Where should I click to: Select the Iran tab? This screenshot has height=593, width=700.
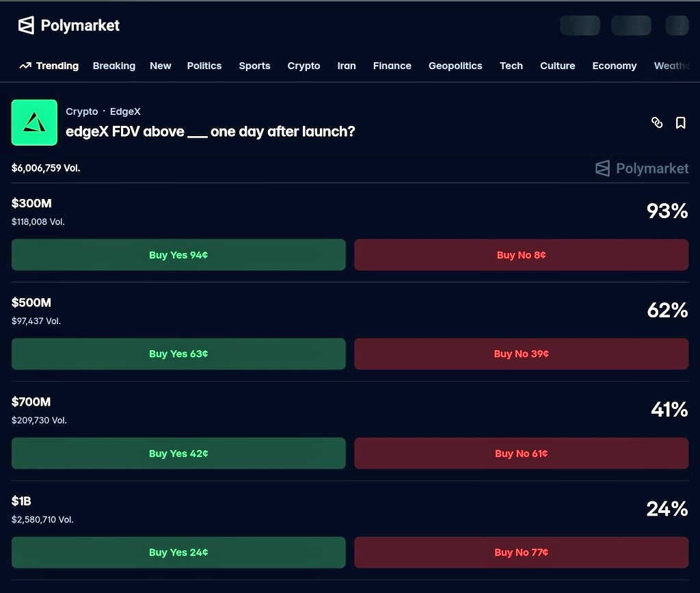[347, 66]
